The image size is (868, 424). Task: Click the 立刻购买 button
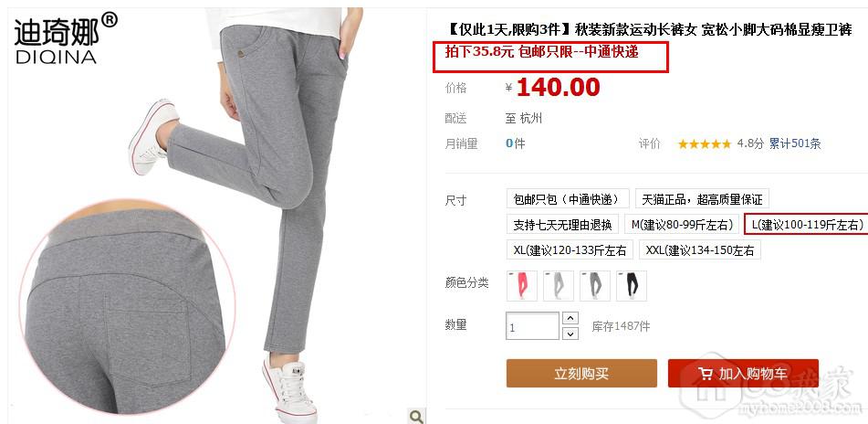(x=581, y=373)
